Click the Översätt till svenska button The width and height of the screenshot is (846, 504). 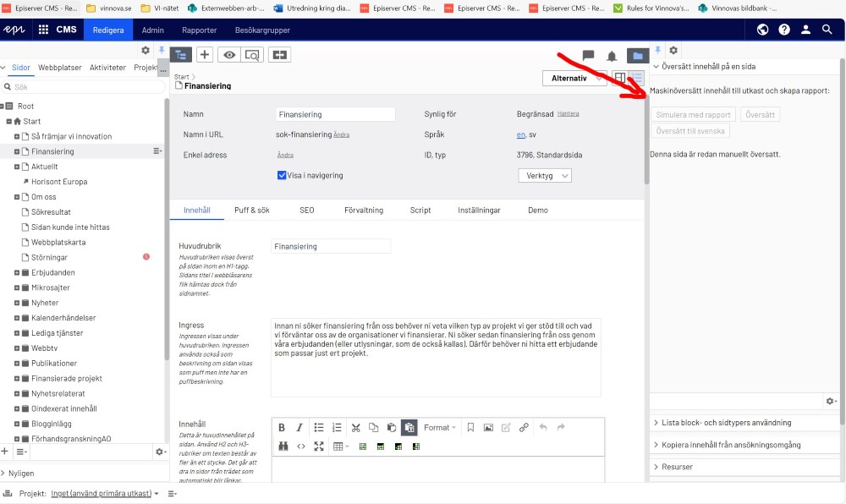tap(691, 131)
